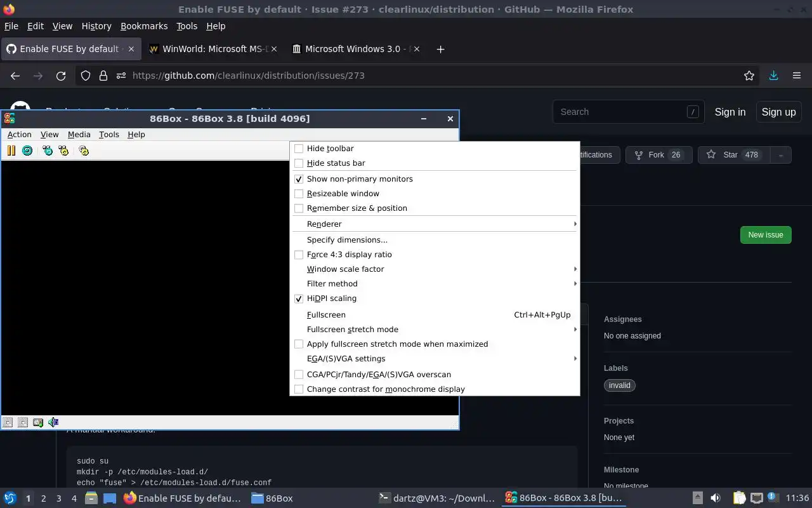Open Firefox Bookmarks menu
The width and height of the screenshot is (812, 508).
click(x=144, y=26)
